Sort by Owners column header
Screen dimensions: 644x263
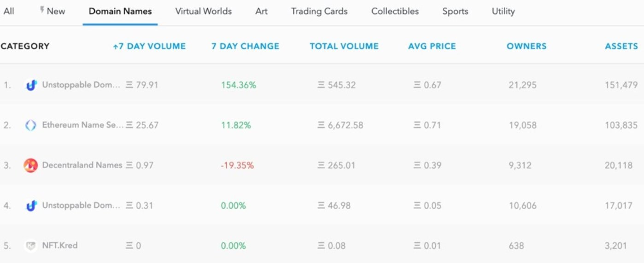[x=527, y=46]
